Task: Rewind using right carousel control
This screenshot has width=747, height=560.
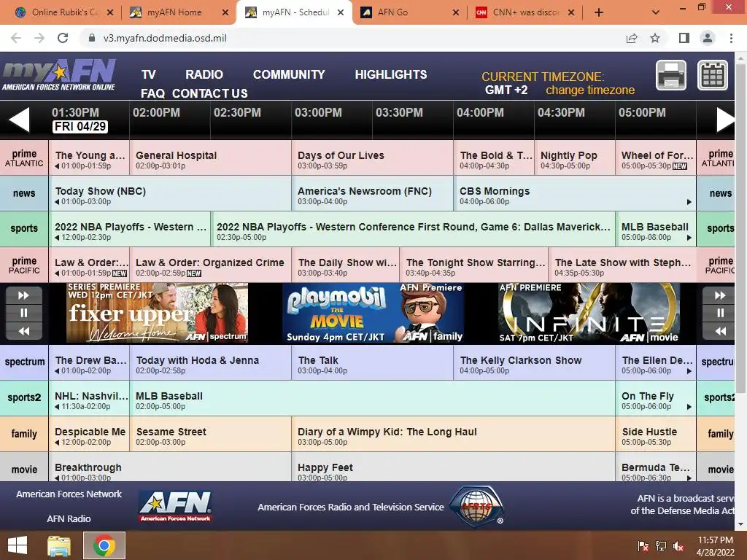Action: (719, 331)
